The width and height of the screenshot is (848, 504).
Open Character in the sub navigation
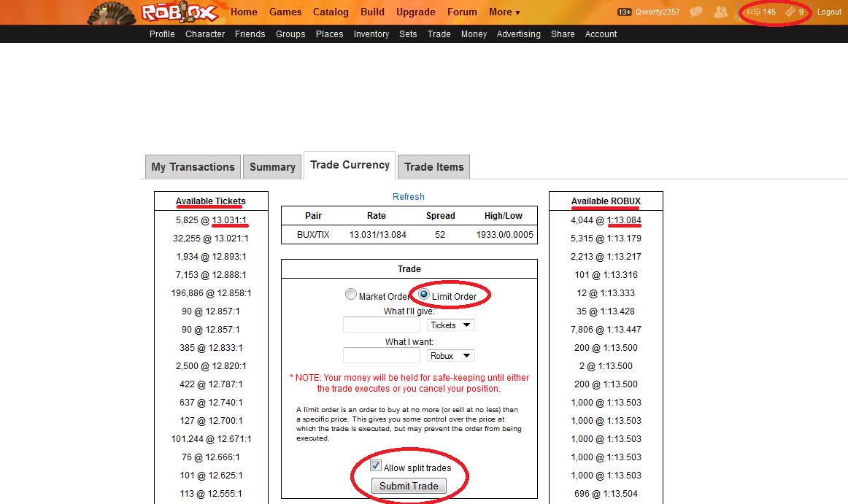[205, 34]
